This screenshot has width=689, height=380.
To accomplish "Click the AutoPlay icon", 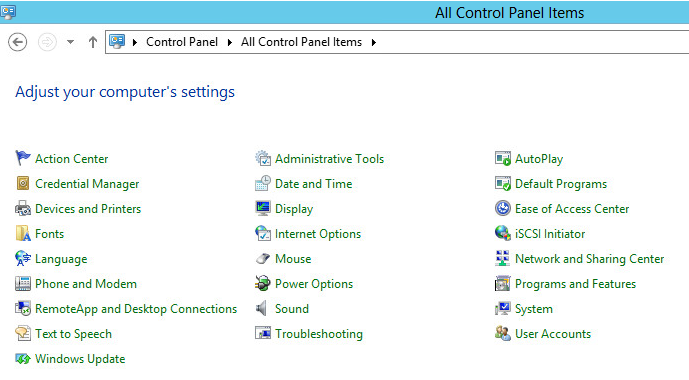I will click(x=503, y=158).
